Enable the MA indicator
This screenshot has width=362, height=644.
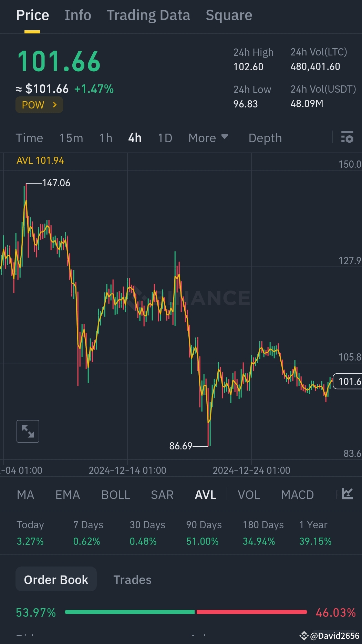(x=25, y=495)
